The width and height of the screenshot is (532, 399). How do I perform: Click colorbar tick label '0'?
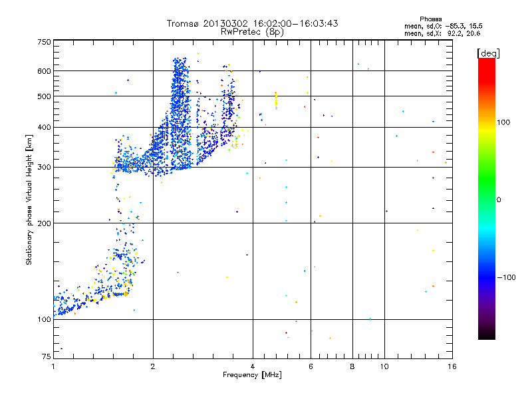tap(499, 200)
